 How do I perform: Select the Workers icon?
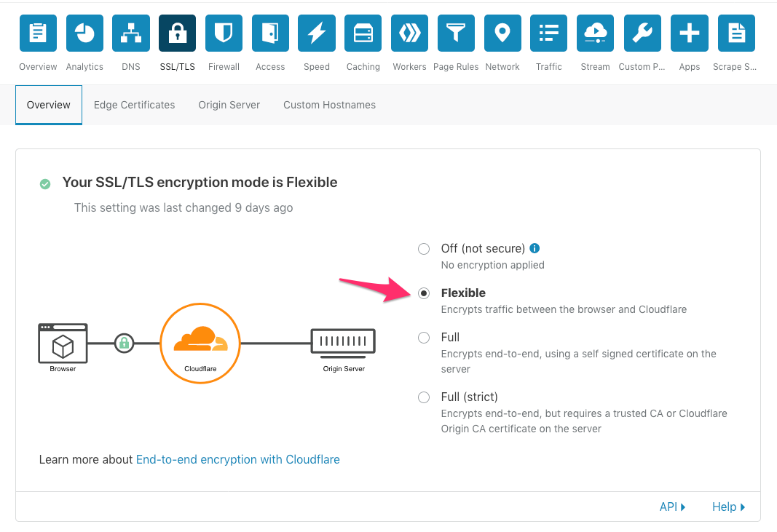(409, 33)
